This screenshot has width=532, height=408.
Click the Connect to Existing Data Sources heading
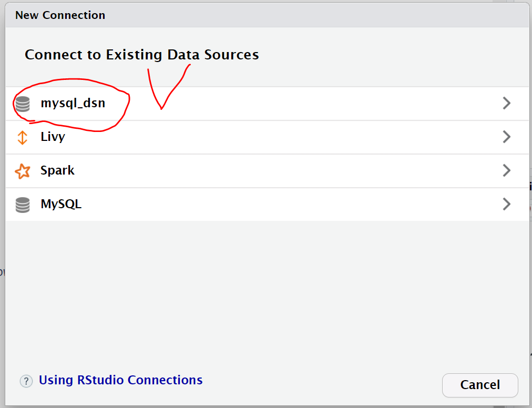(142, 55)
